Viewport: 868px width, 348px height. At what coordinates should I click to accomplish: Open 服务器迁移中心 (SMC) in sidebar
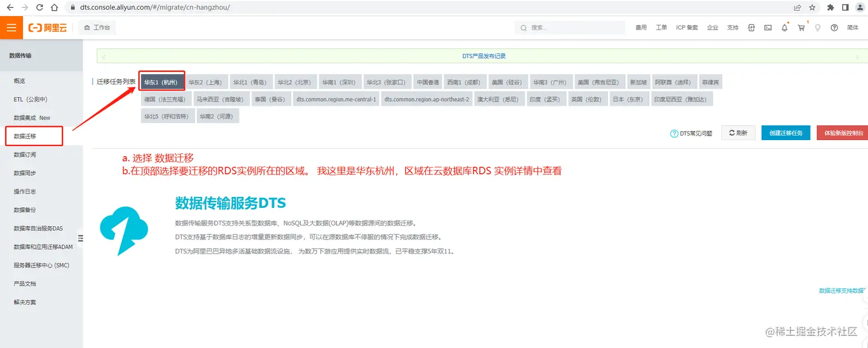(x=41, y=265)
